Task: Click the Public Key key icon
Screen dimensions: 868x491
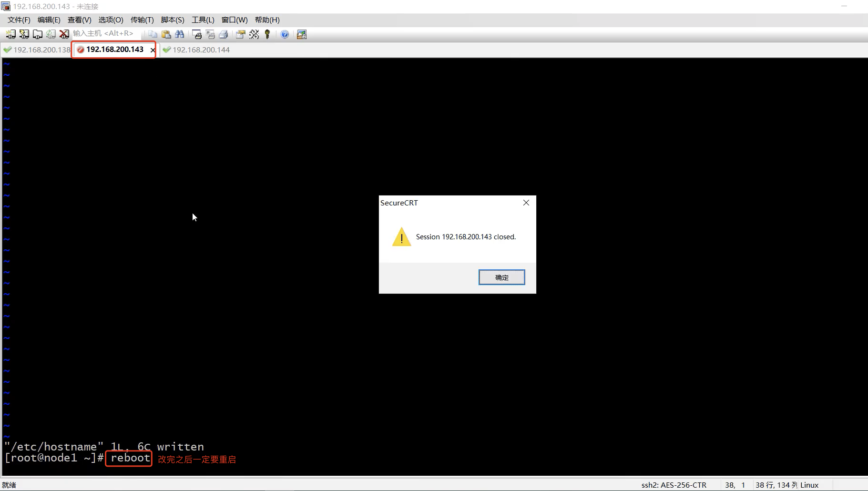Action: pyautogui.click(x=267, y=34)
